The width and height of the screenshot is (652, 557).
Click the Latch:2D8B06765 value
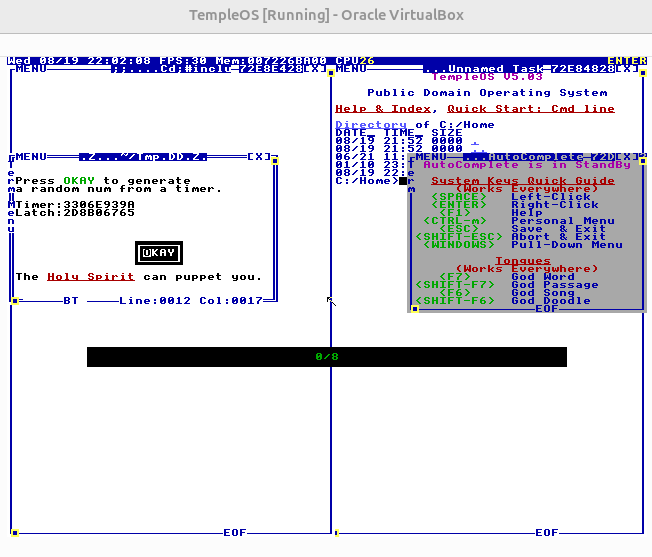click(x=75, y=213)
